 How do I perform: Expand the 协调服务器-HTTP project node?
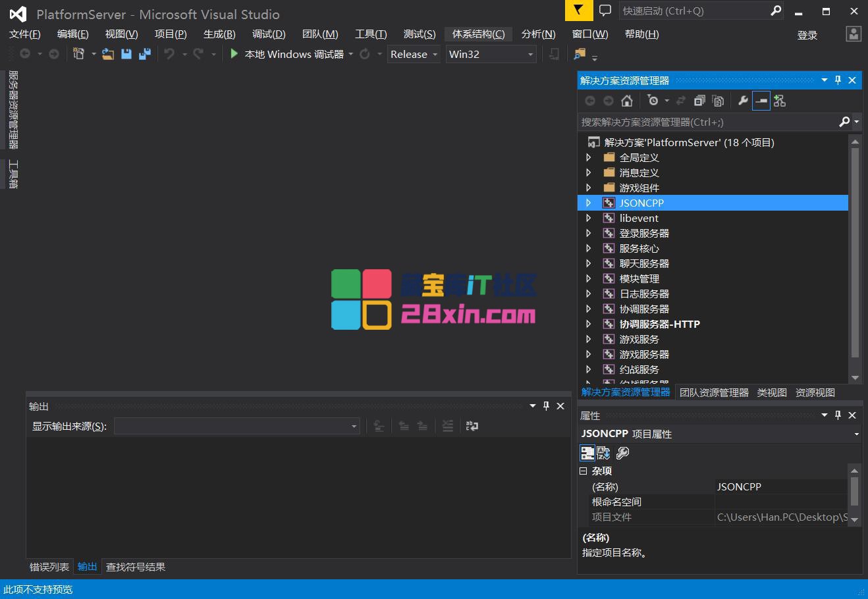click(589, 324)
